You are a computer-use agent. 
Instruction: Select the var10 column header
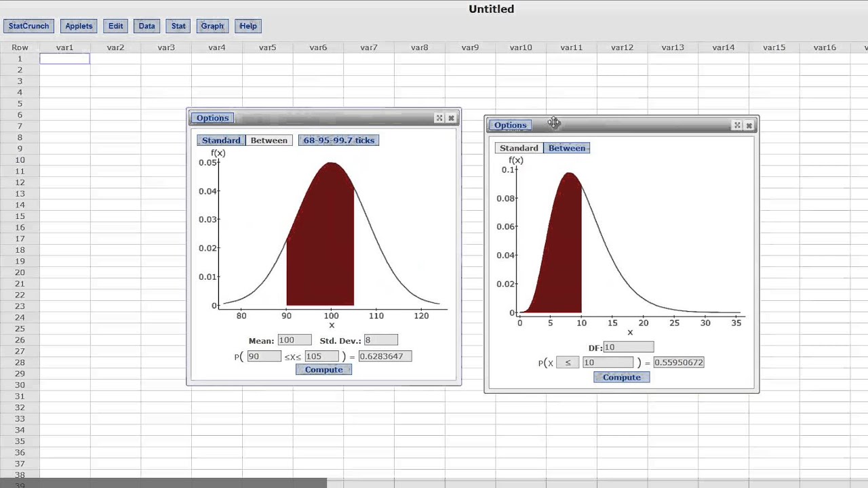(x=521, y=47)
